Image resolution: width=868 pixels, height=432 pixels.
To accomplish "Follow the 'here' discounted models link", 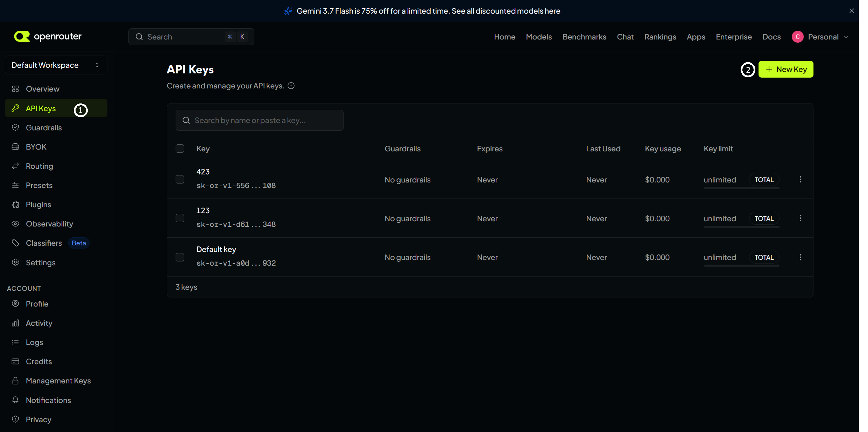I will (552, 11).
